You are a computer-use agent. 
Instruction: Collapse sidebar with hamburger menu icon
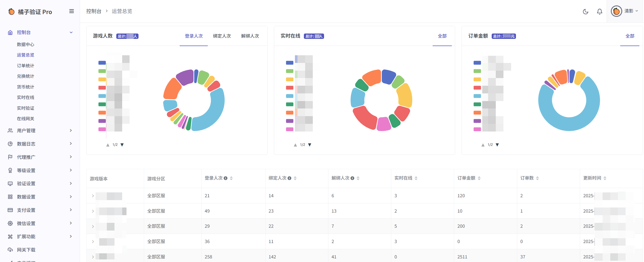pos(72,11)
